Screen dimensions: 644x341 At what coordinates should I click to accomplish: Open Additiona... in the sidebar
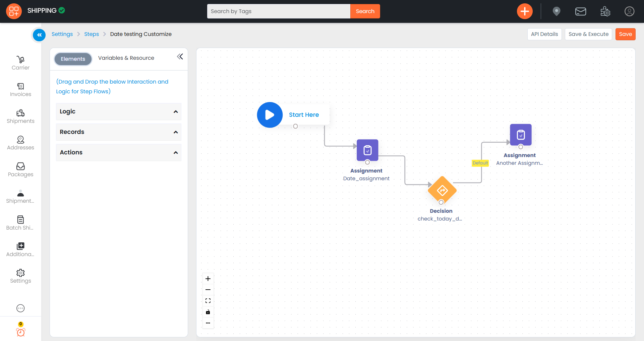pos(20,250)
